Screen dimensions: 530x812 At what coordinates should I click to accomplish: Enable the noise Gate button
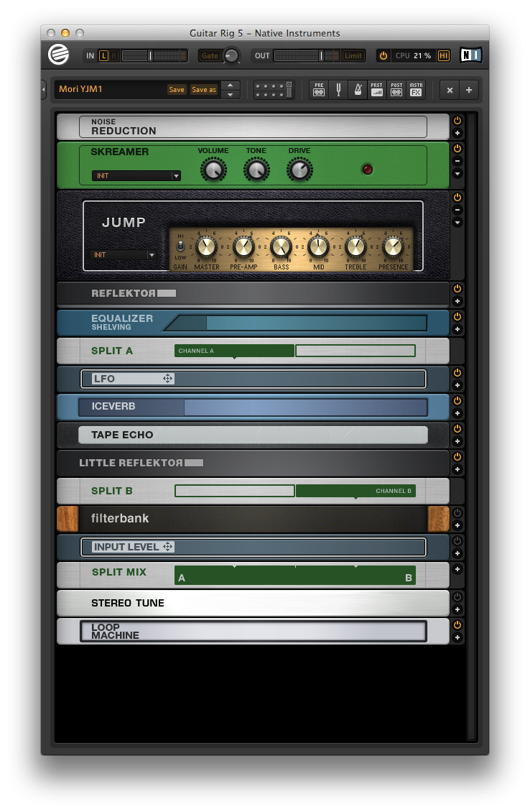[210, 55]
